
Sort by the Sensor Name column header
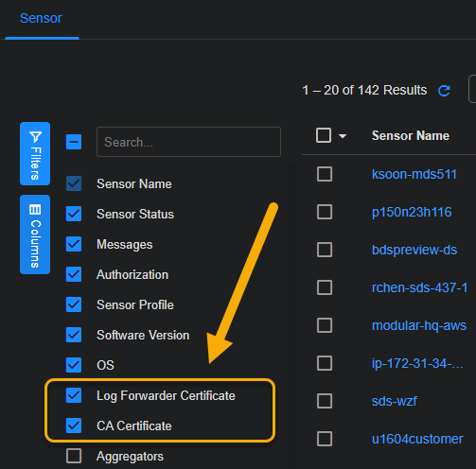click(x=411, y=136)
